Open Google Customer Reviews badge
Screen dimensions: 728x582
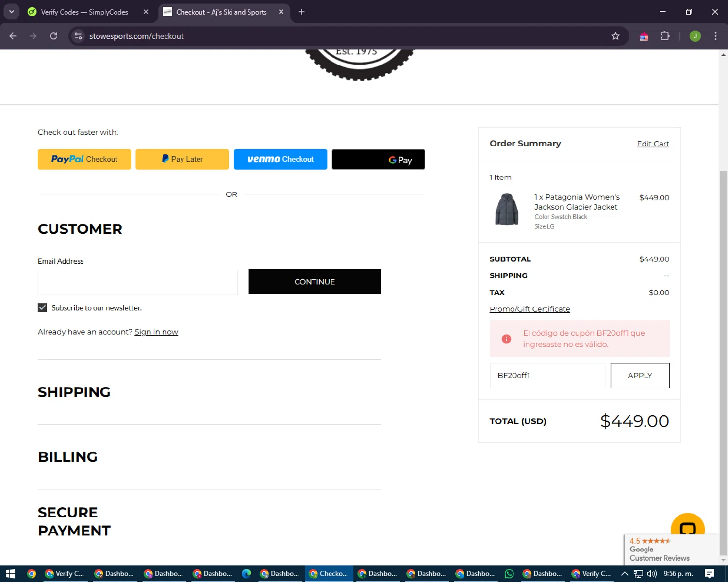pos(671,550)
